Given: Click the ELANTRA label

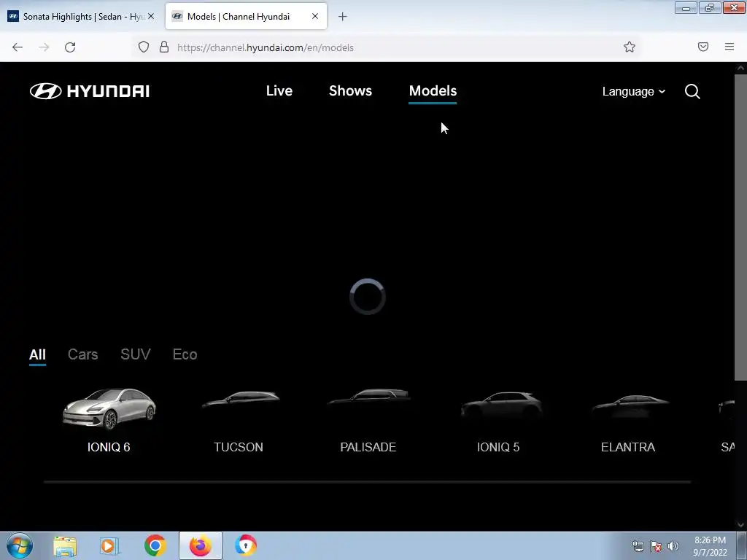Looking at the screenshot, I should [x=628, y=447].
